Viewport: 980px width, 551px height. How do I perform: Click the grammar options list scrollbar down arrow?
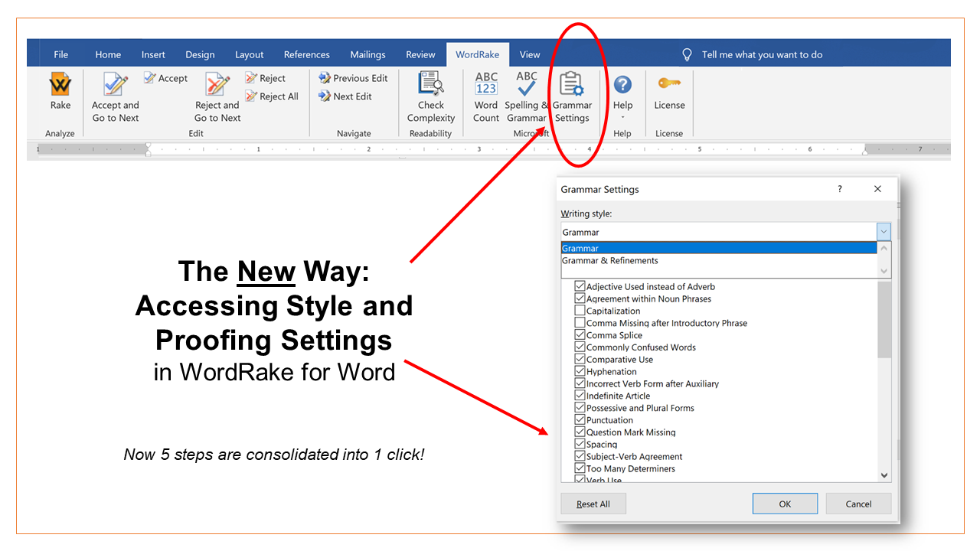884,475
